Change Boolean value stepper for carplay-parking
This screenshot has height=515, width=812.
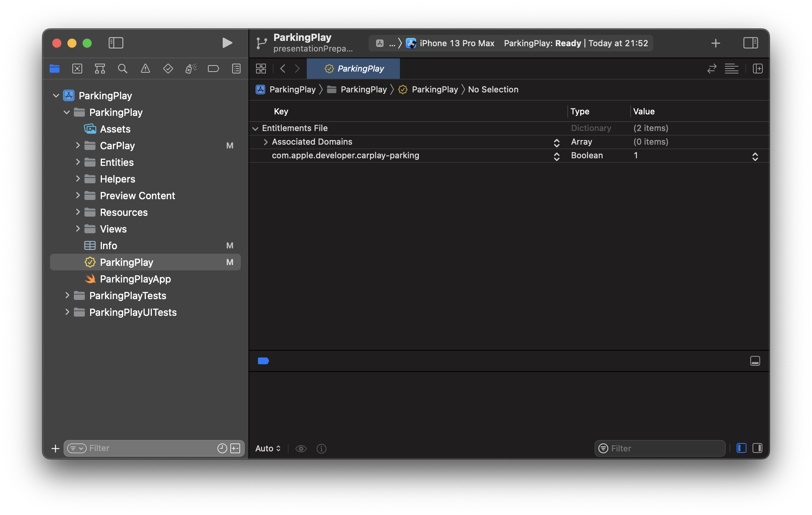pos(755,156)
